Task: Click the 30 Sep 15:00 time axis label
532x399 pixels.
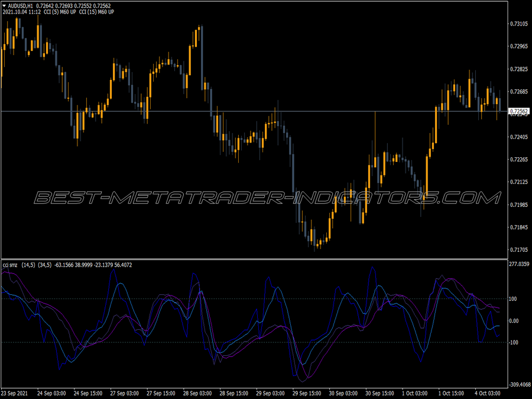Action: [x=379, y=394]
